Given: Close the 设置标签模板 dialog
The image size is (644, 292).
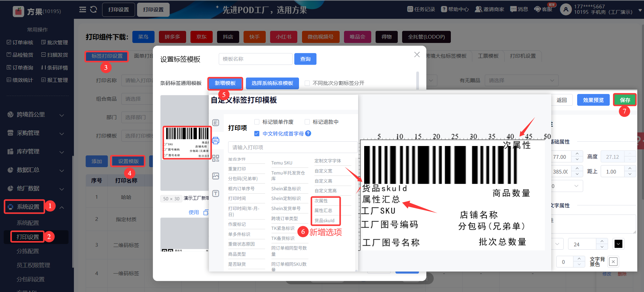Looking at the screenshot, I should 417,54.
